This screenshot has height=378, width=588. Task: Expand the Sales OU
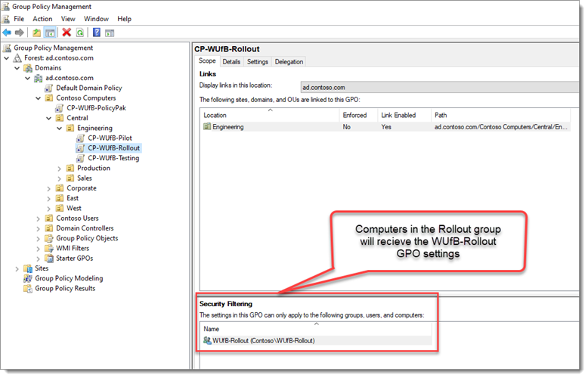(x=59, y=178)
